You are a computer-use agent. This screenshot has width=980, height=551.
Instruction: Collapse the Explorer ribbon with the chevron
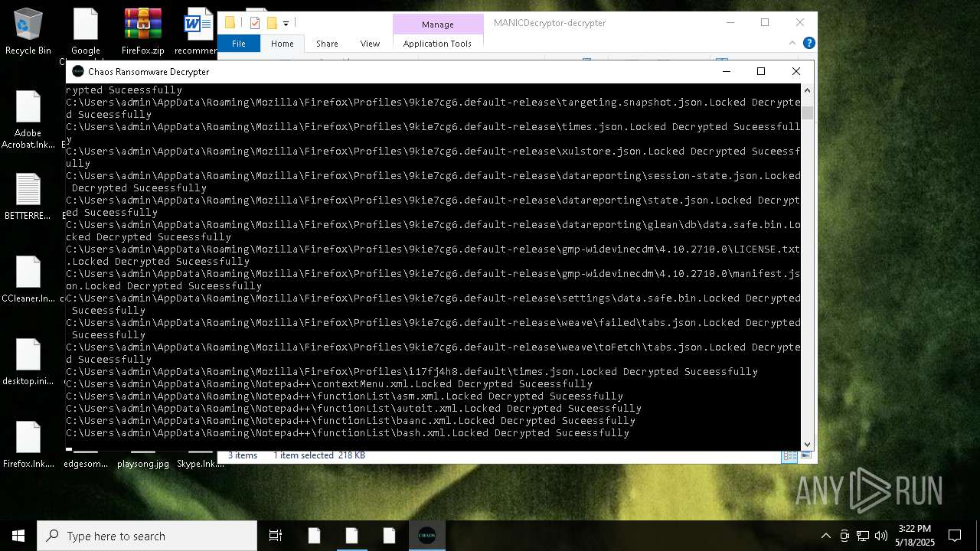[792, 43]
